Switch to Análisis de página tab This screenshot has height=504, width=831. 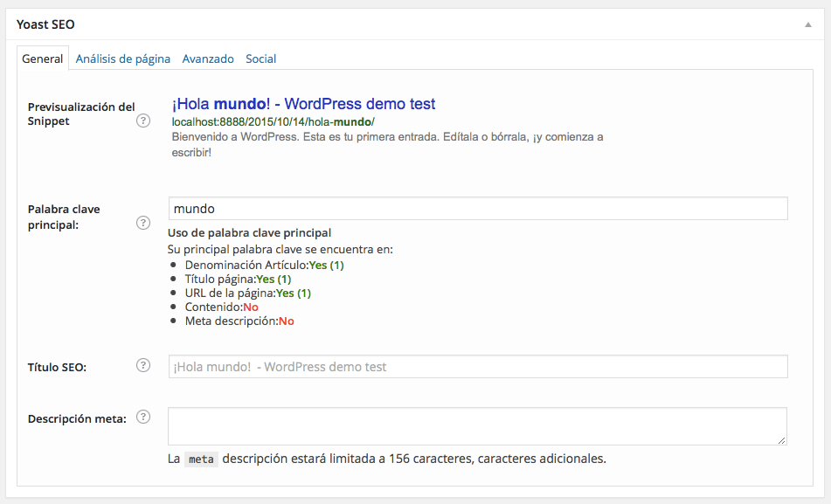click(x=123, y=59)
